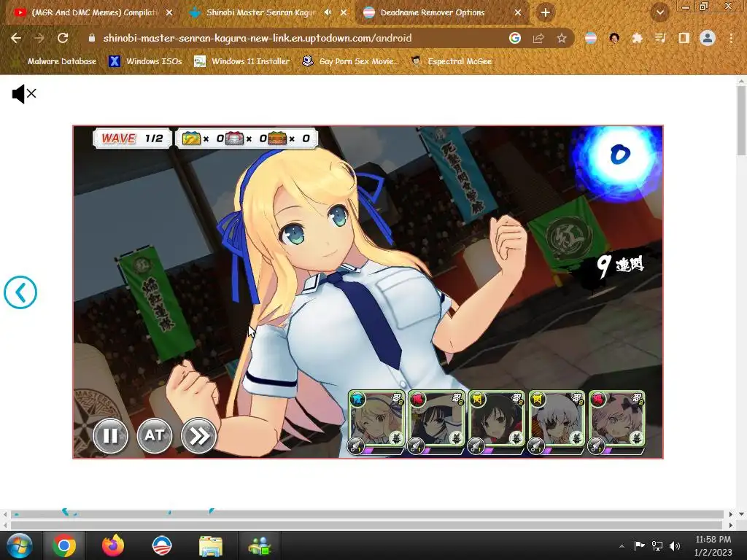Open Action Center flag icon
The height and width of the screenshot is (560, 747).
639,545
